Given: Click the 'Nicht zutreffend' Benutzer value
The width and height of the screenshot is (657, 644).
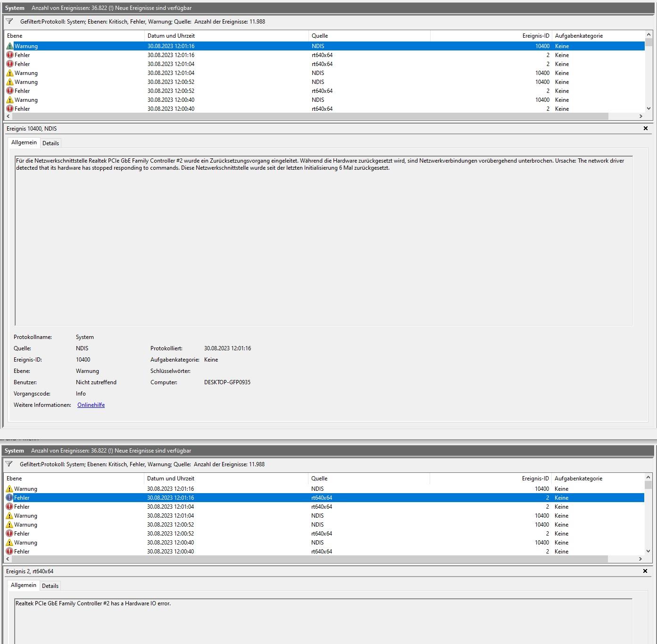Looking at the screenshot, I should [96, 382].
